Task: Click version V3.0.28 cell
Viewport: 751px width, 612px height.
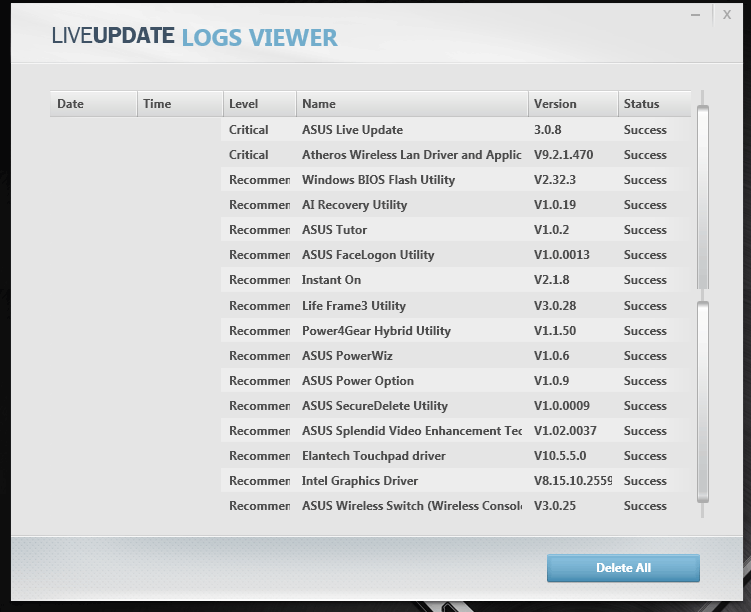Action: pyautogui.click(x=555, y=306)
